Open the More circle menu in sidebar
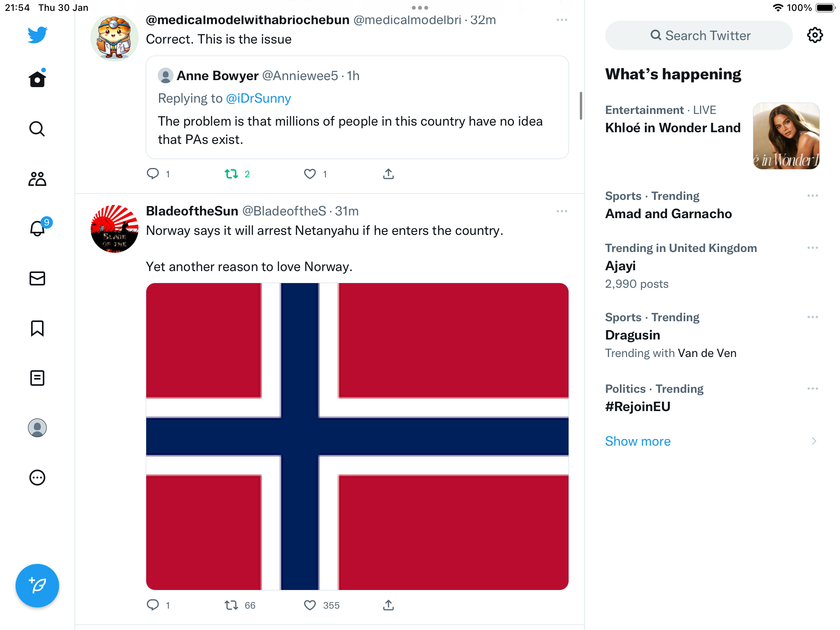Screen dimensions: 840x630 point(37,478)
